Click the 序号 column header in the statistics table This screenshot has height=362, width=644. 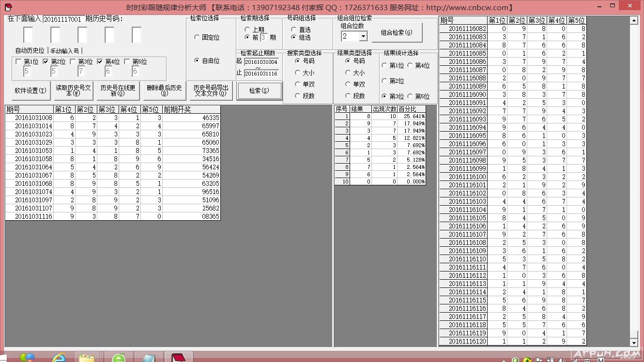pos(342,109)
